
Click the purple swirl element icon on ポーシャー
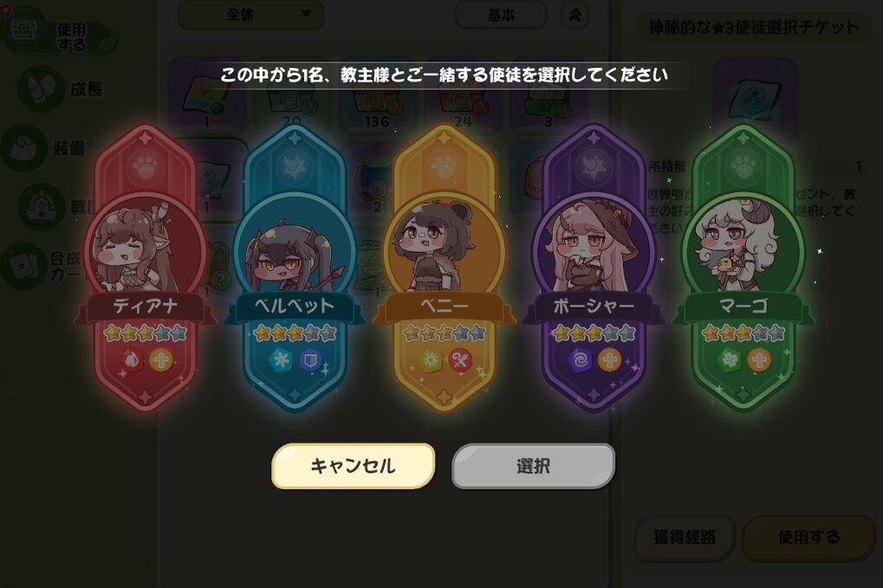[x=579, y=360]
